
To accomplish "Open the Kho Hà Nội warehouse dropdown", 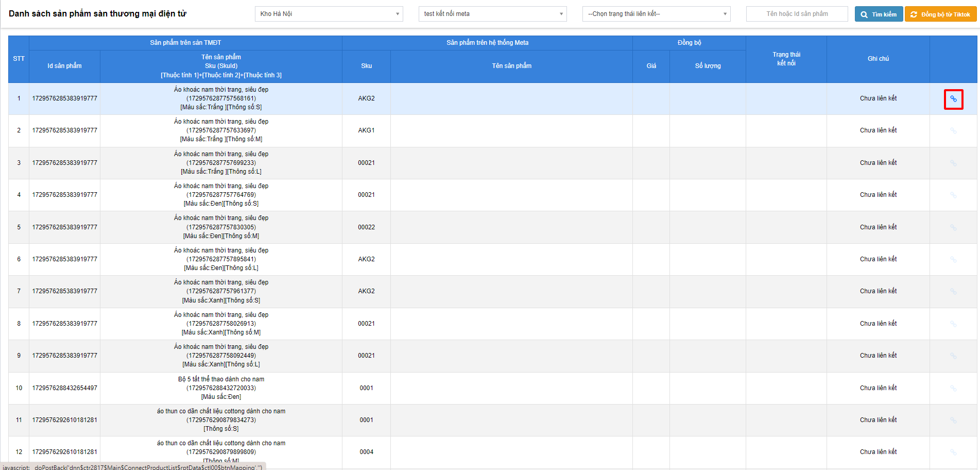I will click(x=329, y=14).
